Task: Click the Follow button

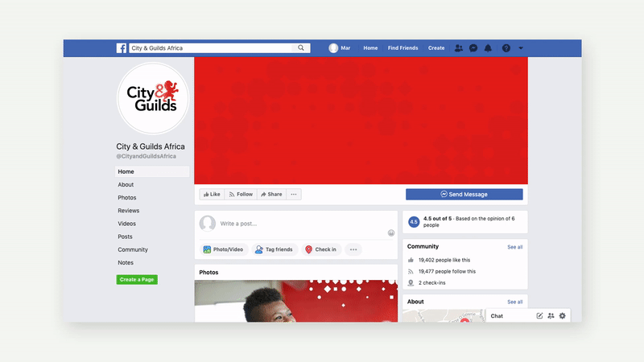Action: (x=241, y=194)
